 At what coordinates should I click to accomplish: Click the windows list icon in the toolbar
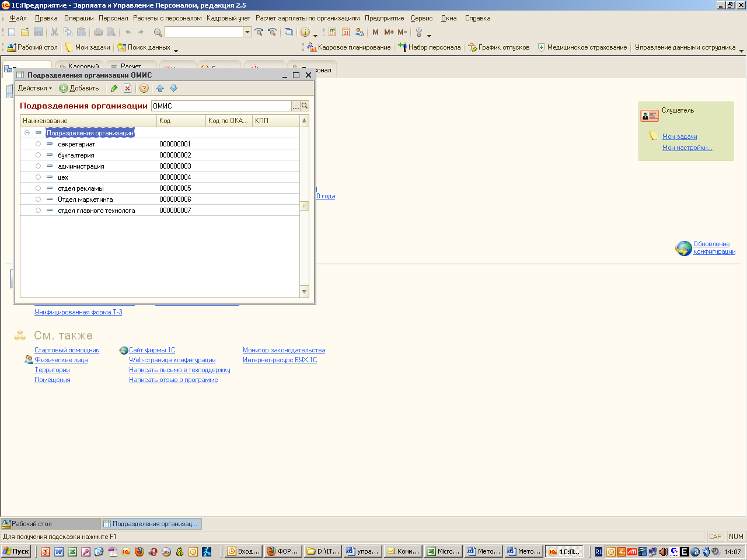[288, 32]
